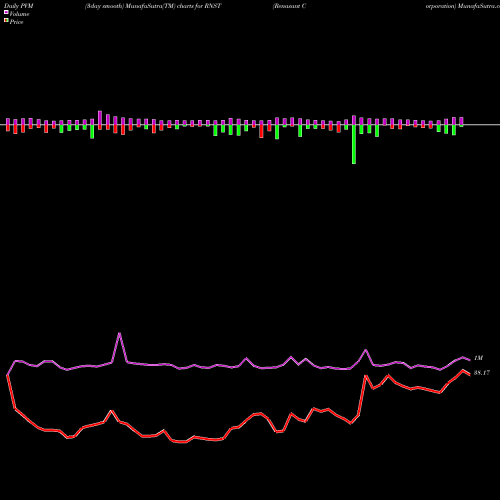Viewport: 500px width, 500px height.
Task: Click the 'Price' legend label
Action: click(x=16, y=22)
